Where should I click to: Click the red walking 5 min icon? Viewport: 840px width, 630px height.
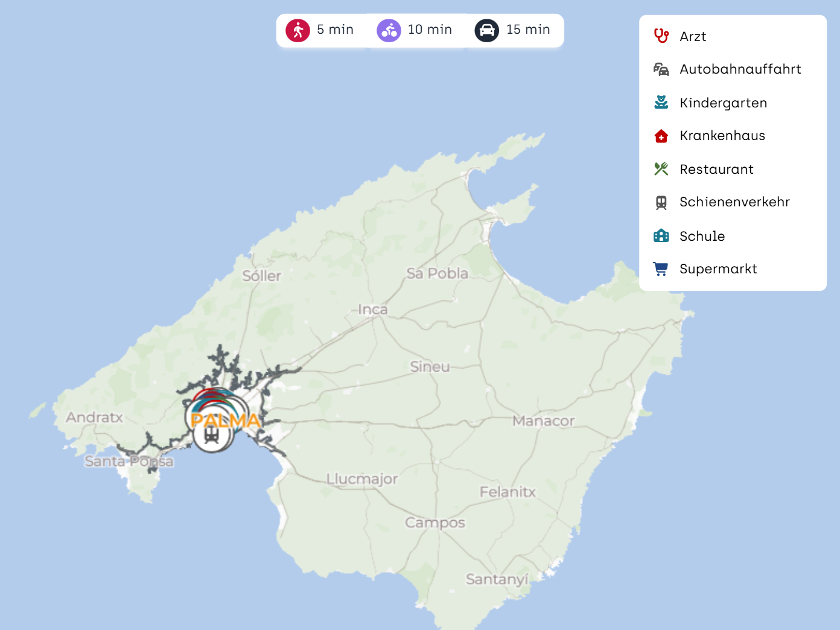click(x=298, y=30)
